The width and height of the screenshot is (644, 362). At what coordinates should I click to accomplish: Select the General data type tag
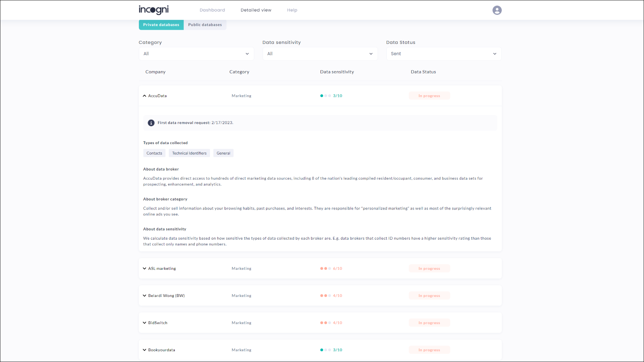(223, 153)
